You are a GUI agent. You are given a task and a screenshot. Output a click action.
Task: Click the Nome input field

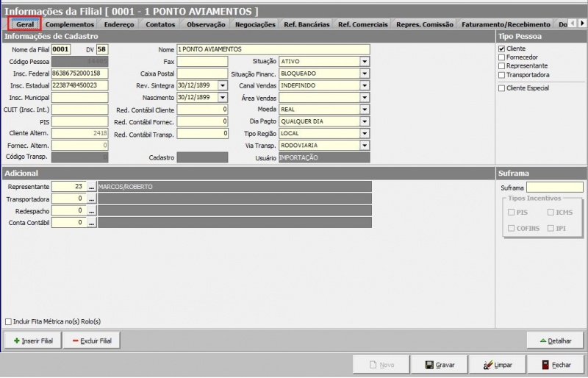273,49
